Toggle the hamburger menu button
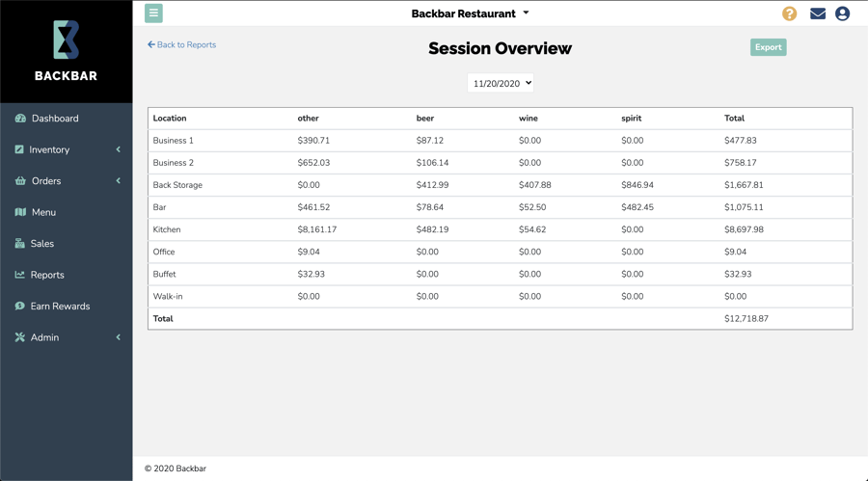This screenshot has height=481, width=868. [x=153, y=13]
